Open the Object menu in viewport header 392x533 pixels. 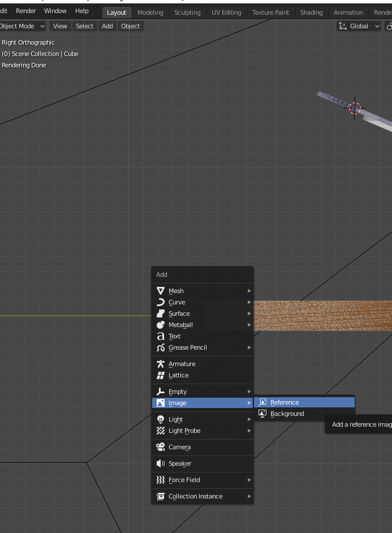131,26
